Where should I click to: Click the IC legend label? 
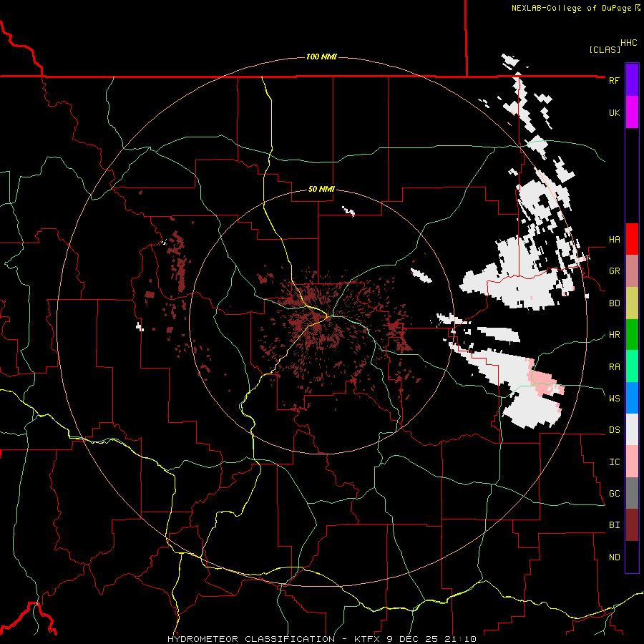click(614, 462)
